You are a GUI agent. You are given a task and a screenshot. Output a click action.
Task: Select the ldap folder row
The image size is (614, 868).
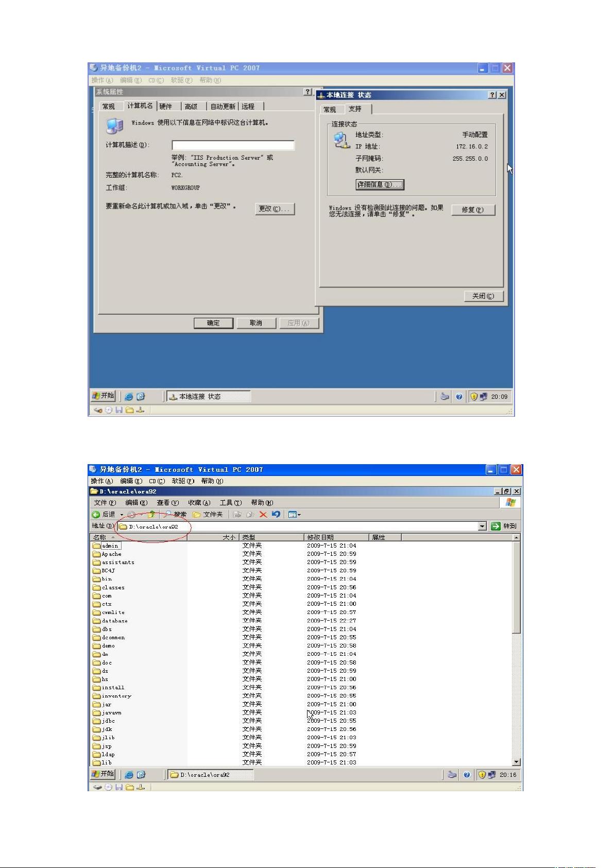104,755
